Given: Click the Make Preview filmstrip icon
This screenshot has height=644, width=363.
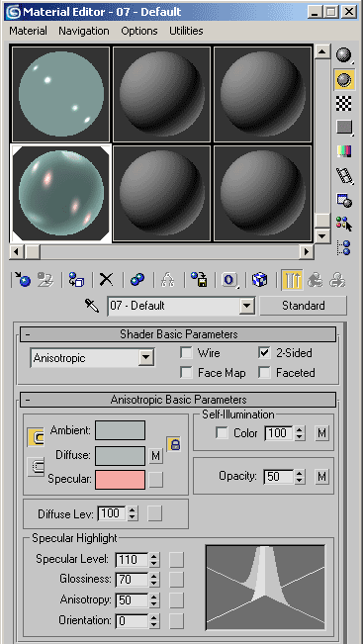Looking at the screenshot, I should (x=344, y=176).
